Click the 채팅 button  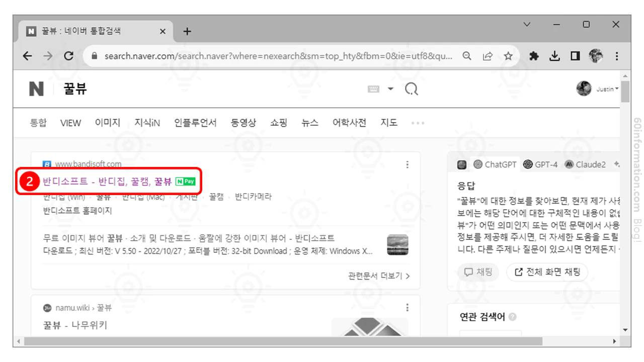pos(478,272)
